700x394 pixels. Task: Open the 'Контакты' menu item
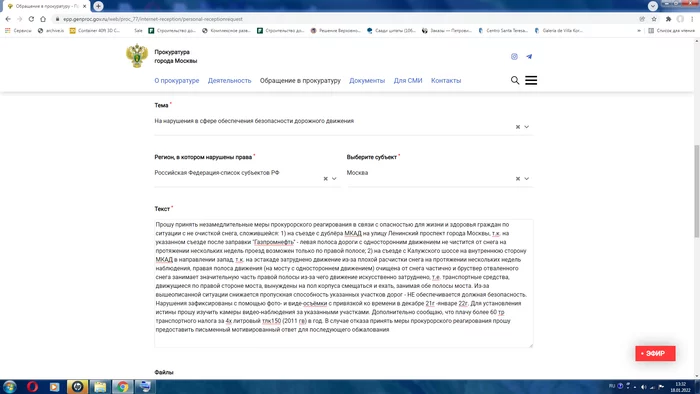pyautogui.click(x=446, y=81)
